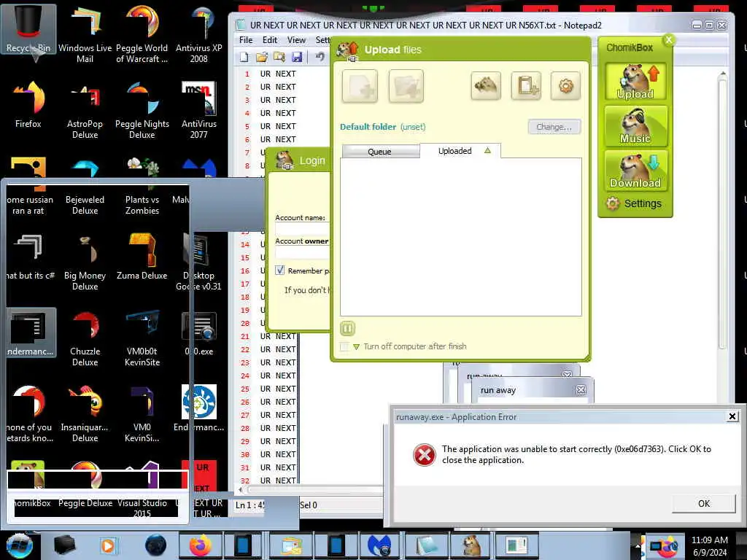Click the Change... button for Default folder
This screenshot has height=560, width=747.
[554, 127]
